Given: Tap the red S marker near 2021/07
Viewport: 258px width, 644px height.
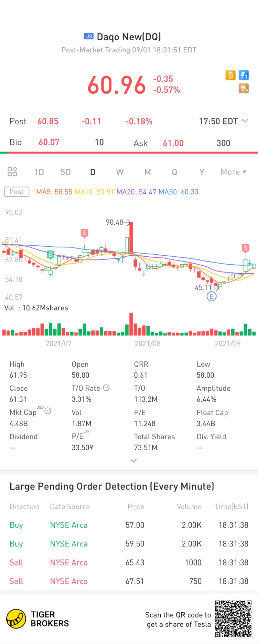Looking at the screenshot, I should (84, 233).
